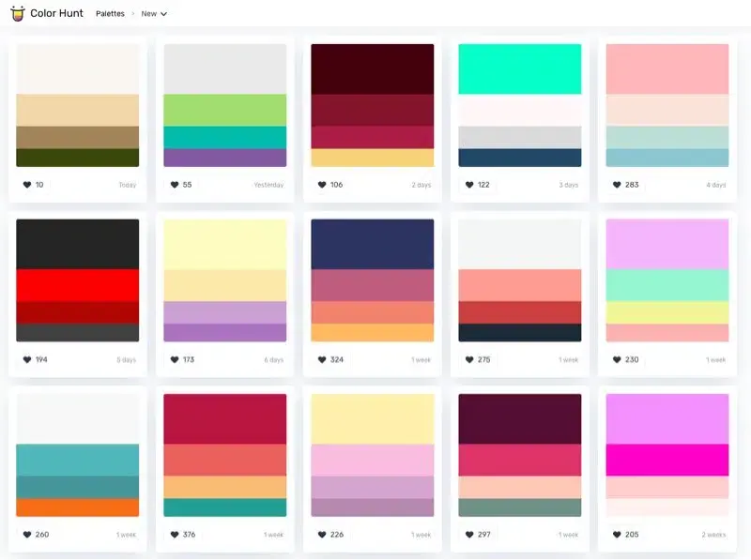Viewport: 751px width, 560px height.
Task: Select the bright mint swatch in 122-likes palette
Action: coord(520,69)
